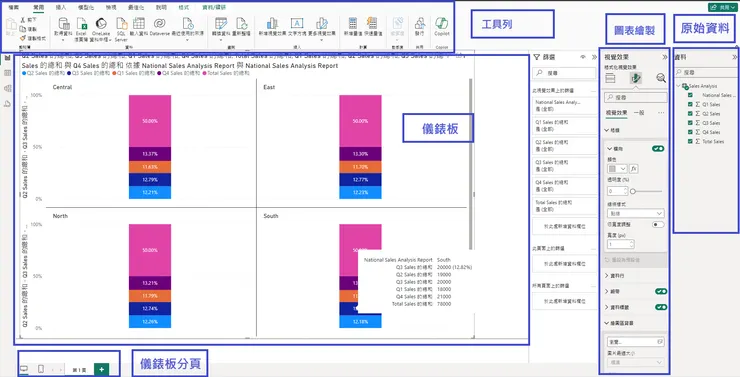
Task: Open the conditional formatting fx button
Action: tap(634, 168)
